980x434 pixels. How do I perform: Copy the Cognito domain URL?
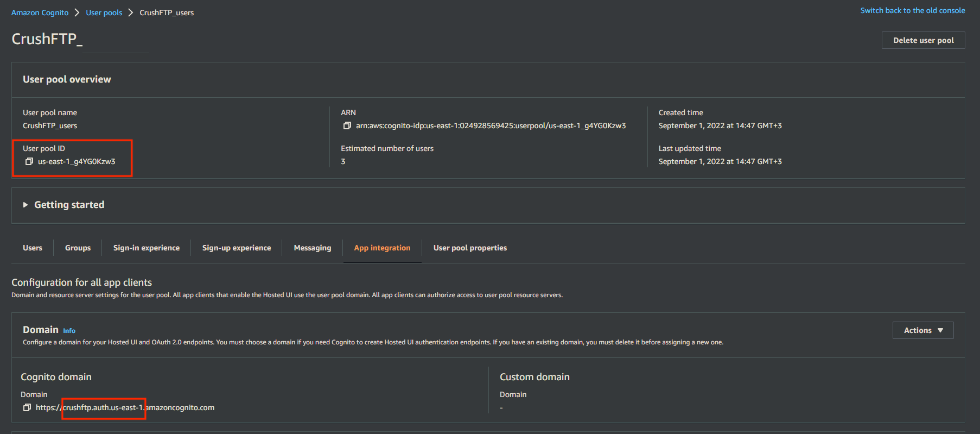tap(27, 407)
